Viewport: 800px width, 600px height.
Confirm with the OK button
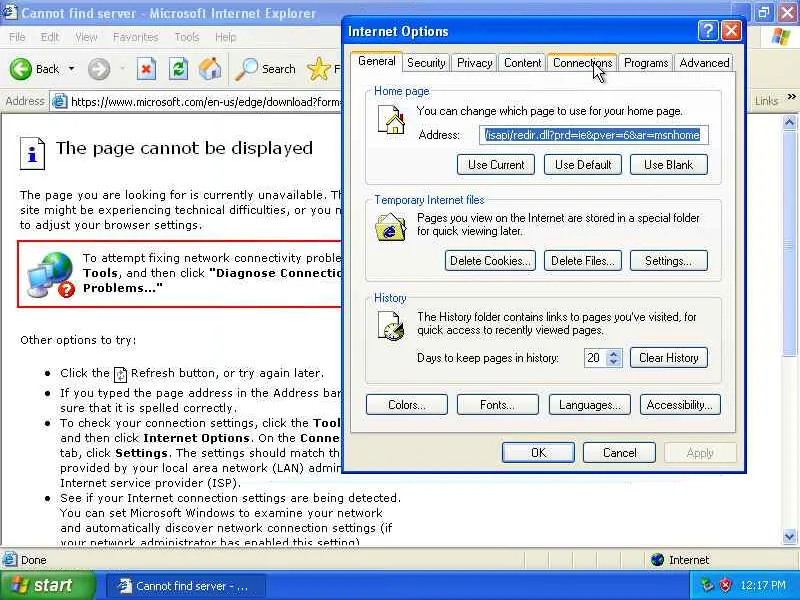pos(538,453)
